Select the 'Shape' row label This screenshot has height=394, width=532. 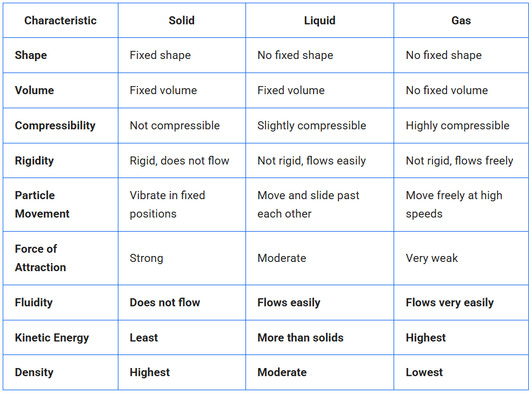click(31, 55)
